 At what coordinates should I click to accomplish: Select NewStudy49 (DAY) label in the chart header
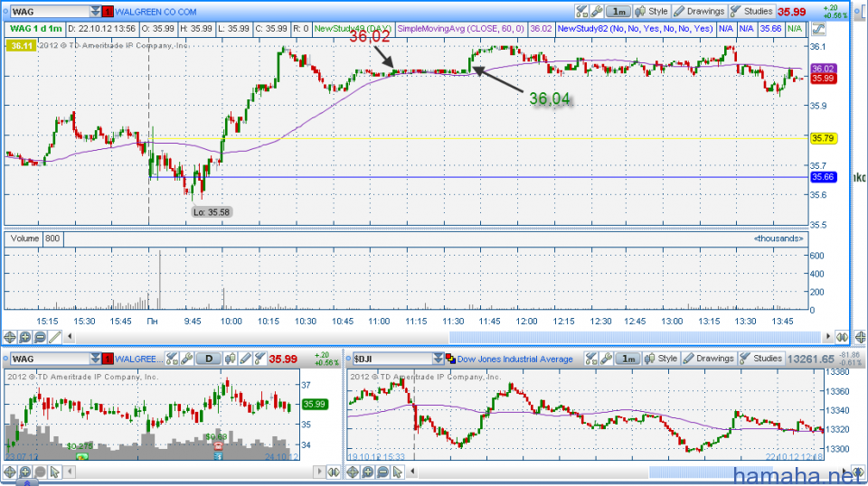click(353, 28)
